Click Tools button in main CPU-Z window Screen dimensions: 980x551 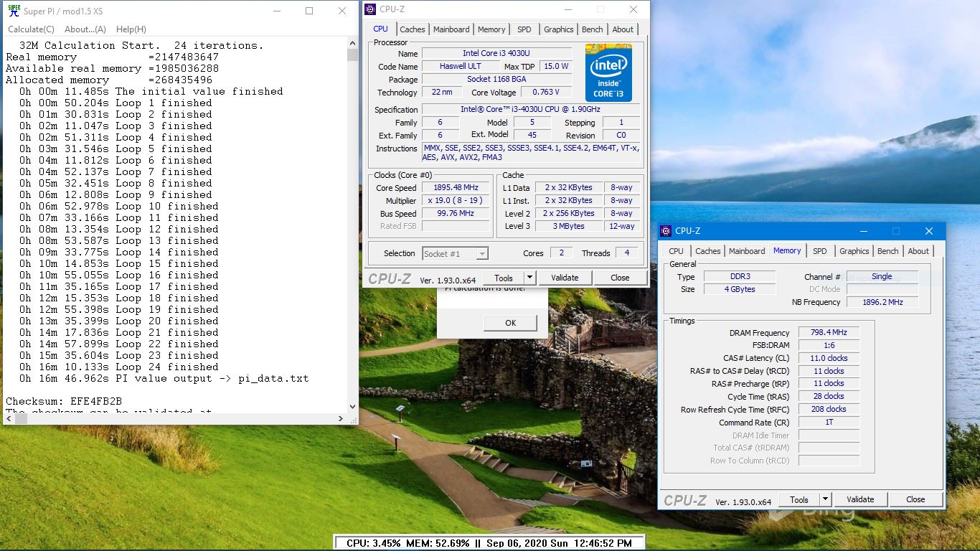504,278
